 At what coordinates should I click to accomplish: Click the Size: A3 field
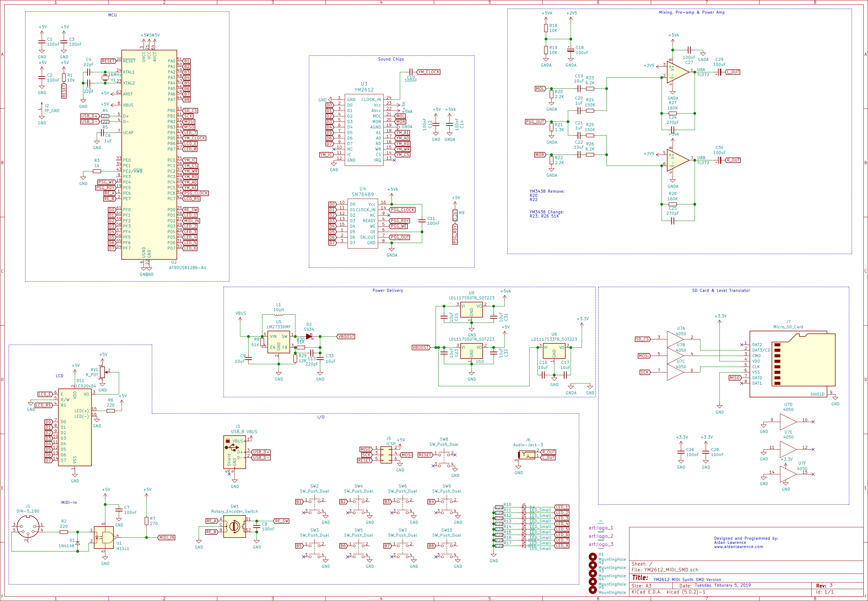pos(641,586)
